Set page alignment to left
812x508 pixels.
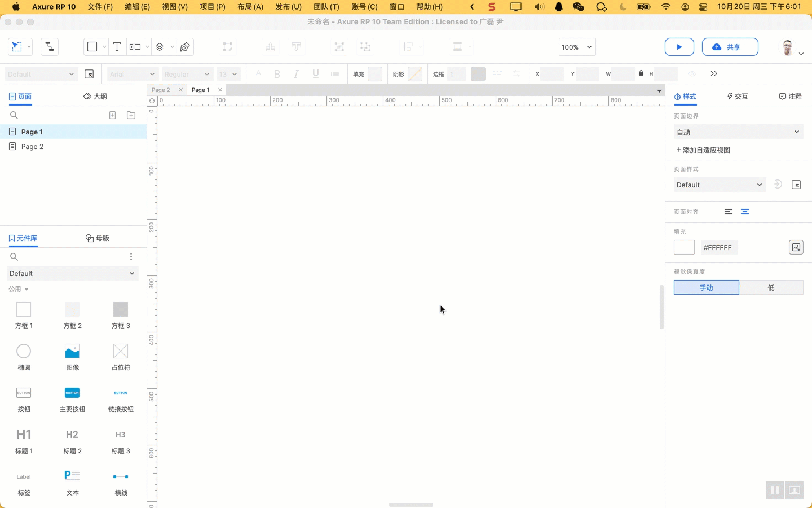[x=729, y=212]
